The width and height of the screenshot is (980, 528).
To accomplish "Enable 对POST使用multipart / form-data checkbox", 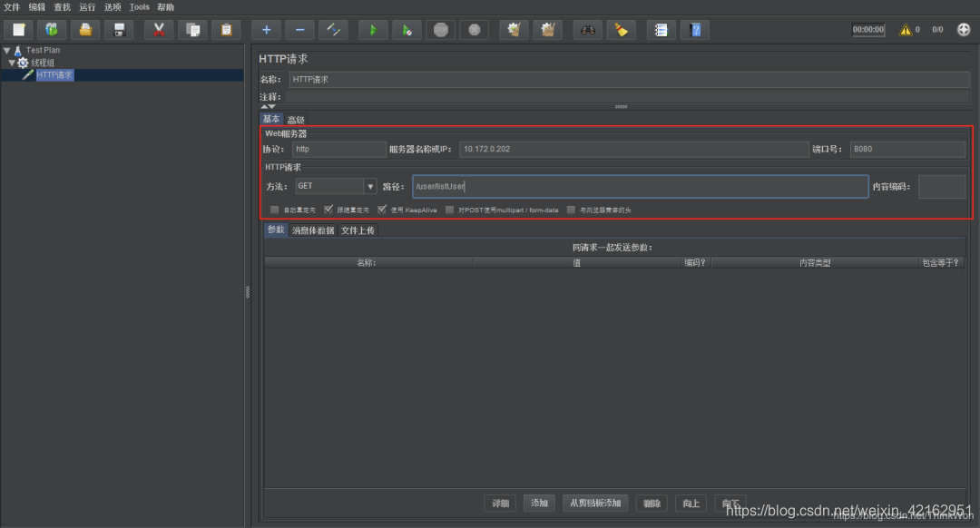I will [449, 210].
